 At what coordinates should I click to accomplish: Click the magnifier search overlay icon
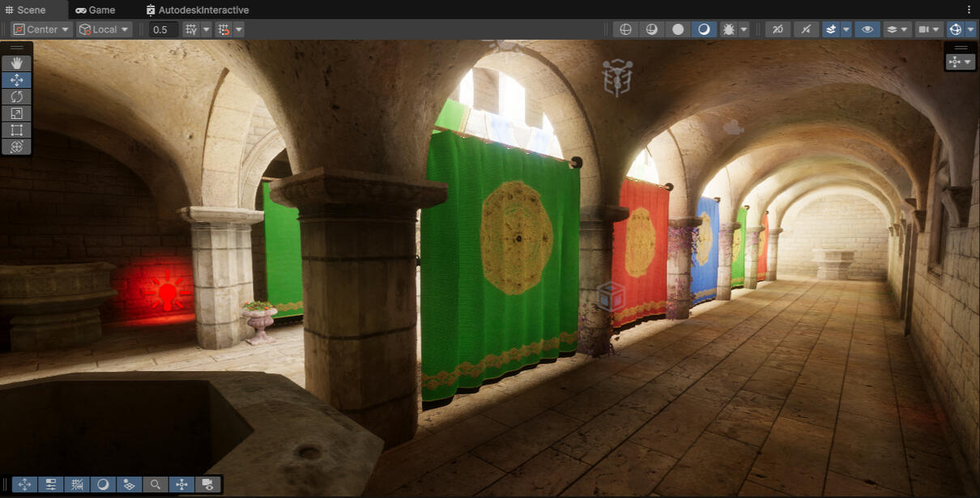point(155,484)
